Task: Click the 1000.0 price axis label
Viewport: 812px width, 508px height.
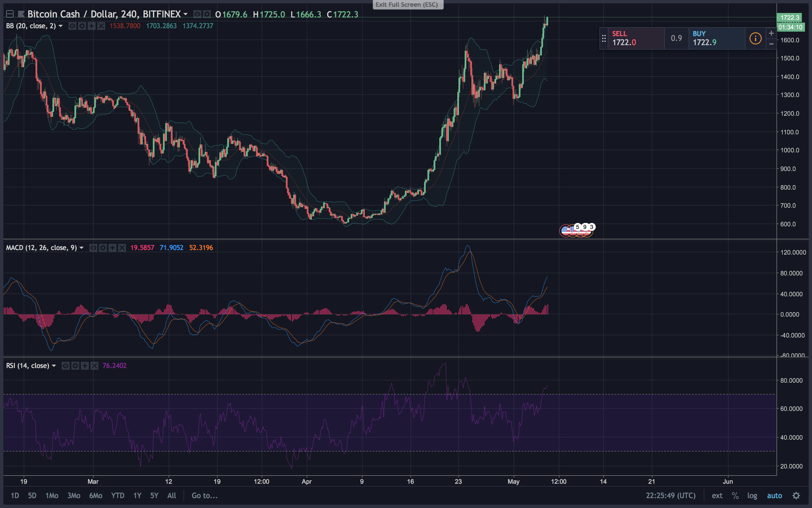Action: pos(790,150)
